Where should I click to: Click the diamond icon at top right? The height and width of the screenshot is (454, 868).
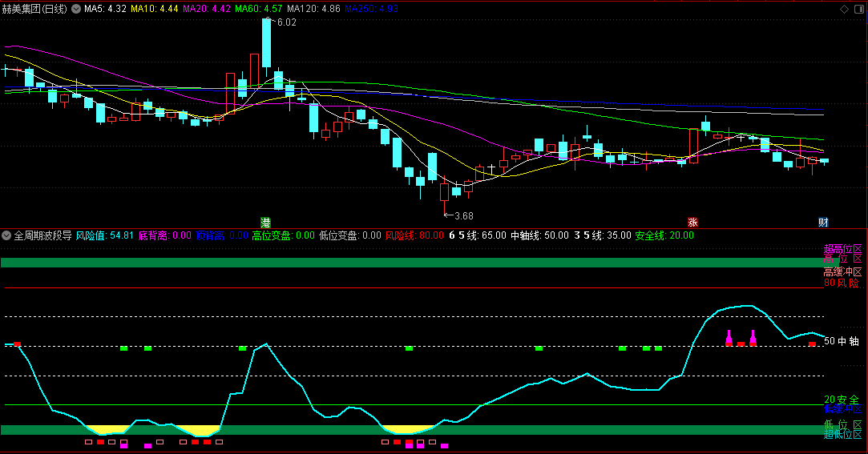(x=844, y=9)
